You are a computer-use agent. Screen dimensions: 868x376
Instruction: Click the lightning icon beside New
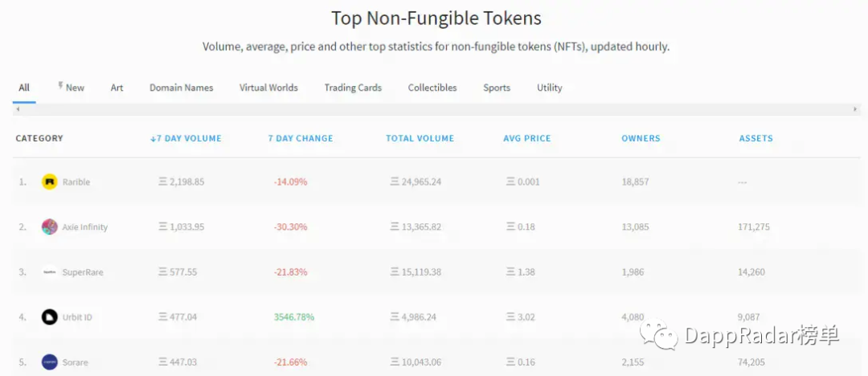pos(60,85)
